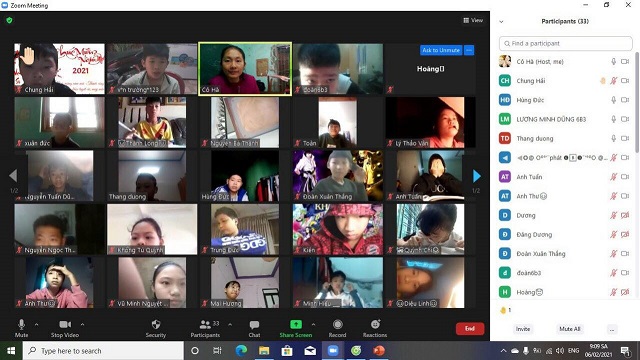Expand video options arrow beside Stop Video

tap(82, 324)
